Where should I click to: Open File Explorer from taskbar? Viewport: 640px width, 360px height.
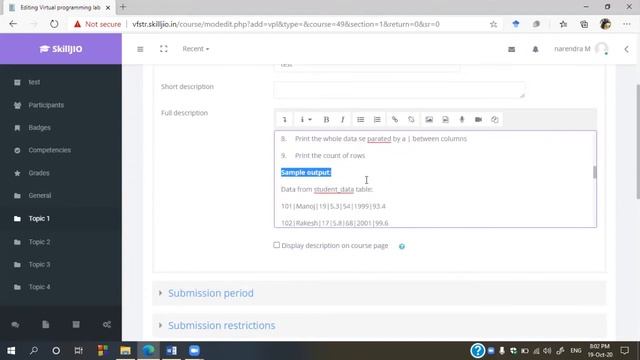coord(125,351)
